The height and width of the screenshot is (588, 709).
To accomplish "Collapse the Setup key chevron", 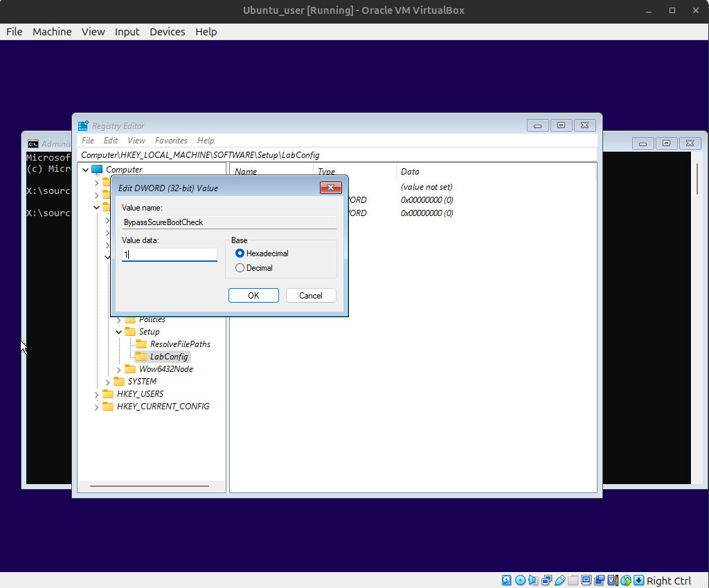I will pyautogui.click(x=119, y=332).
